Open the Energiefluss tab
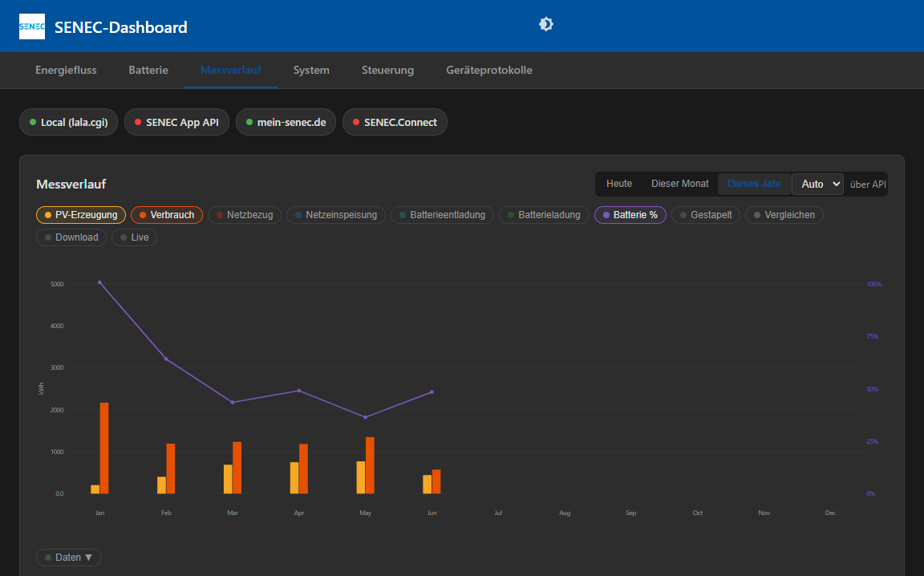 [x=66, y=70]
